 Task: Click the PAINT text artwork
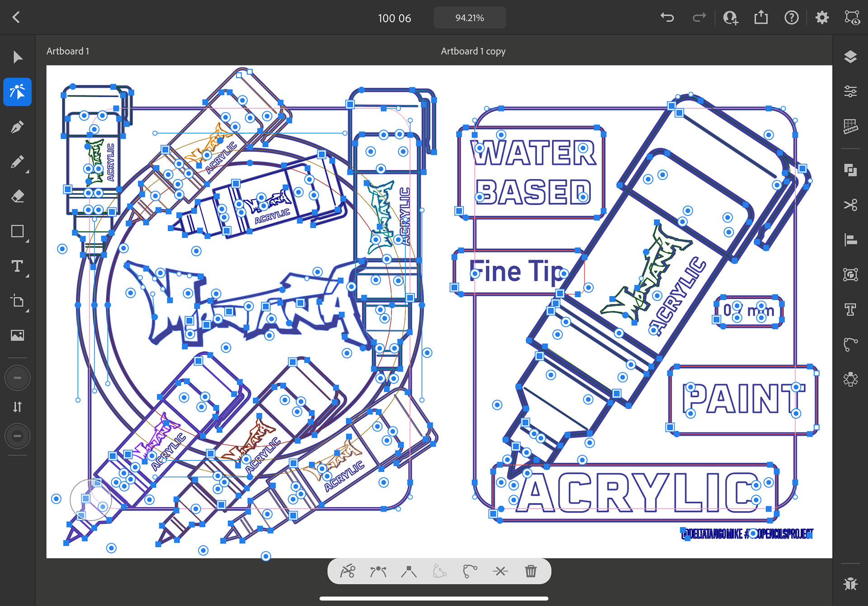tap(743, 399)
